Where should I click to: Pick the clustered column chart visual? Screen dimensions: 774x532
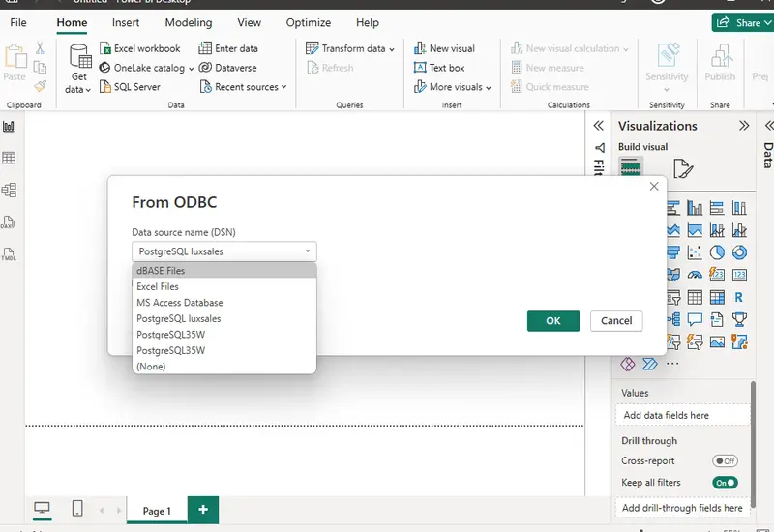point(695,208)
